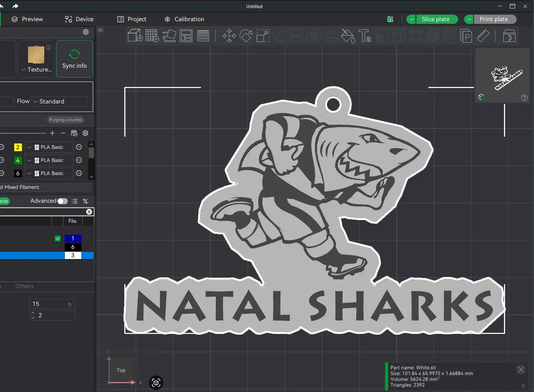The width and height of the screenshot is (534, 392).
Task: Click the plus icon to add filament
Action: 52,133
